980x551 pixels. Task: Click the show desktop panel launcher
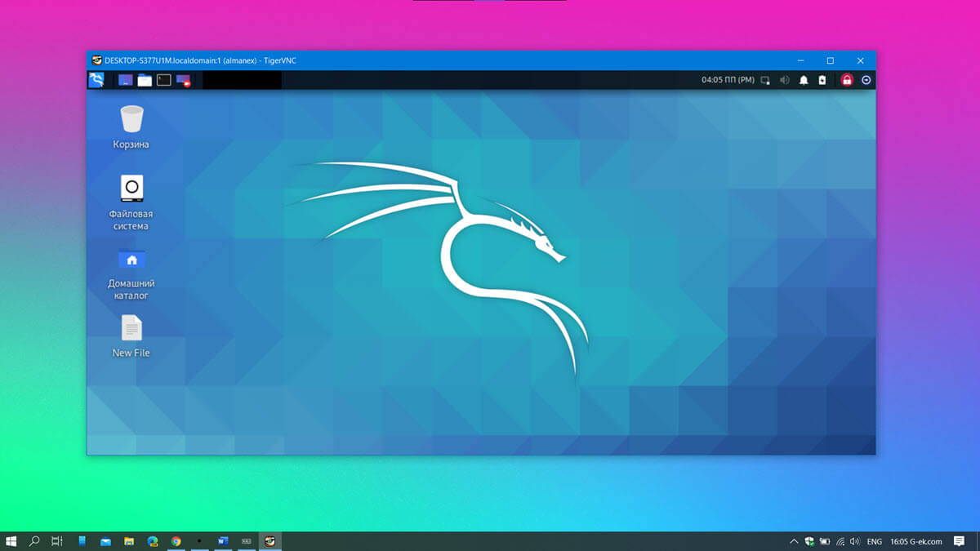pos(125,80)
